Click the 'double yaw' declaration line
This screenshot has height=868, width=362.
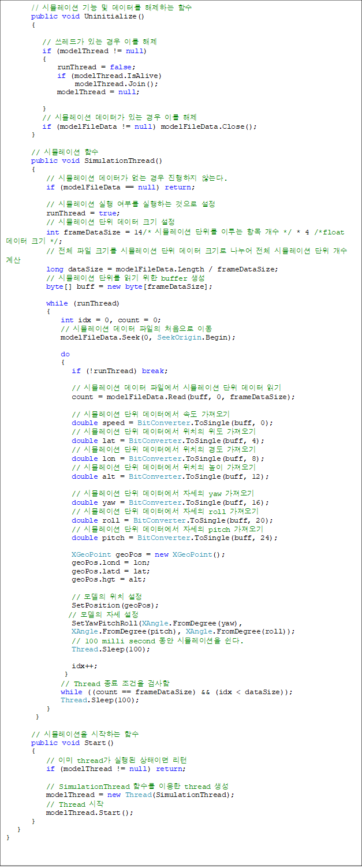170,502
